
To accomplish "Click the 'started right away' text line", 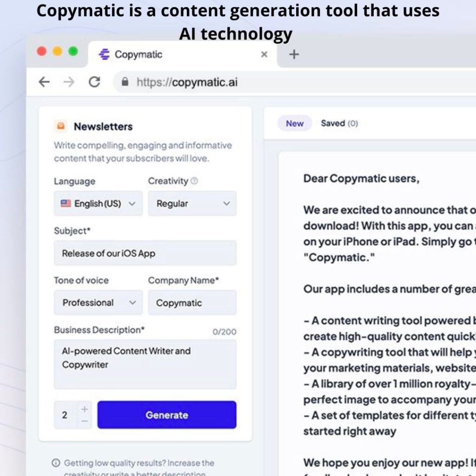I will pyautogui.click(x=350, y=431).
